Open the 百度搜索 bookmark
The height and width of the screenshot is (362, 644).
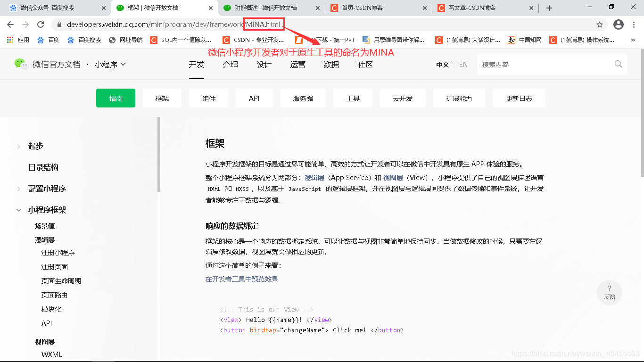(84, 40)
